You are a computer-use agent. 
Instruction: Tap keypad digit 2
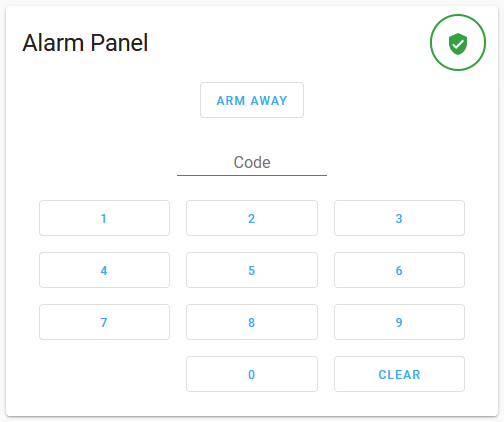[252, 218]
